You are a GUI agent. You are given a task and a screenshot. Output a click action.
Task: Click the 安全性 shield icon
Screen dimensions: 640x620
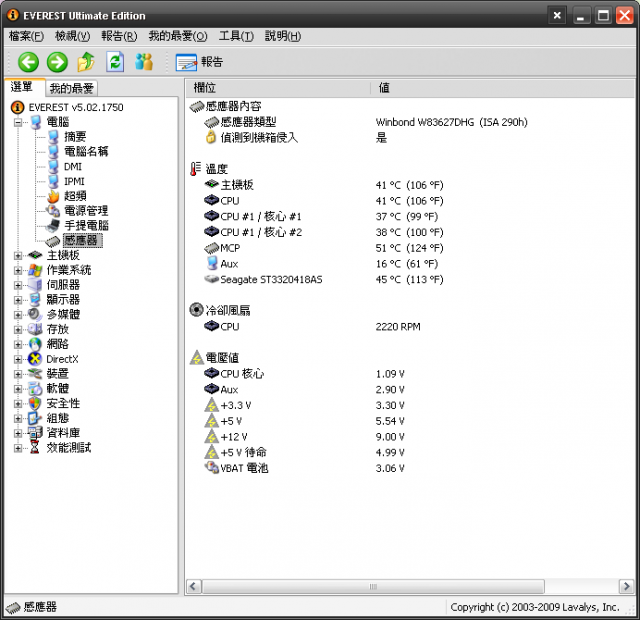coord(35,403)
